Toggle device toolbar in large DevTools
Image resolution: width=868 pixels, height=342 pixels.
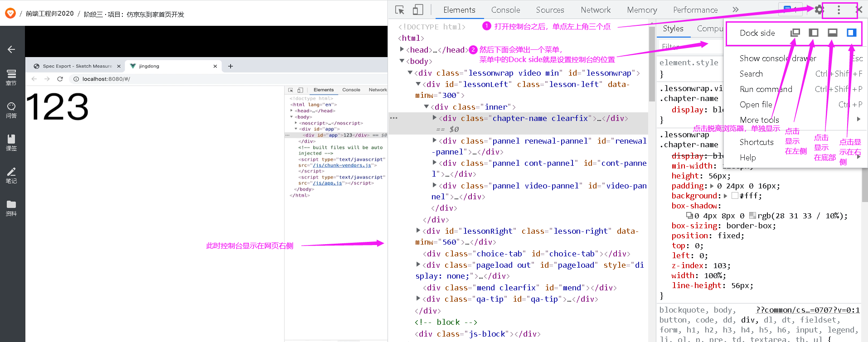(418, 10)
